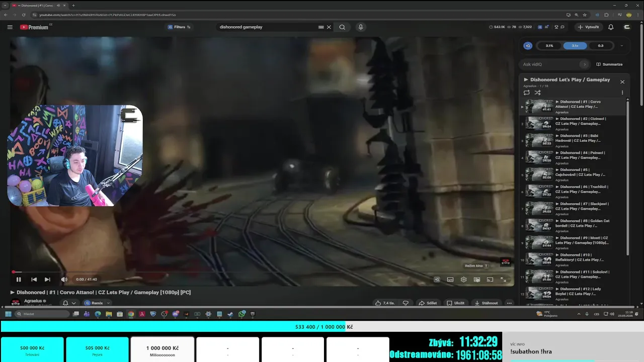
Task: Open player settings gear
Action: (463, 280)
